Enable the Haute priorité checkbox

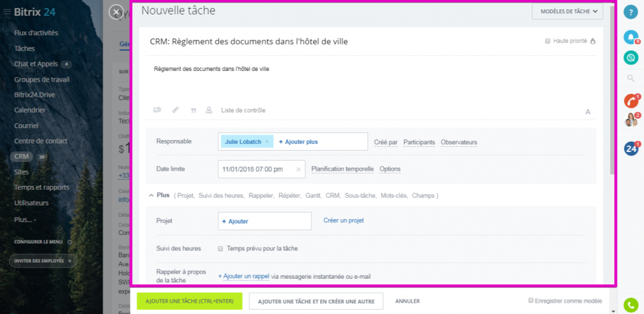(548, 41)
